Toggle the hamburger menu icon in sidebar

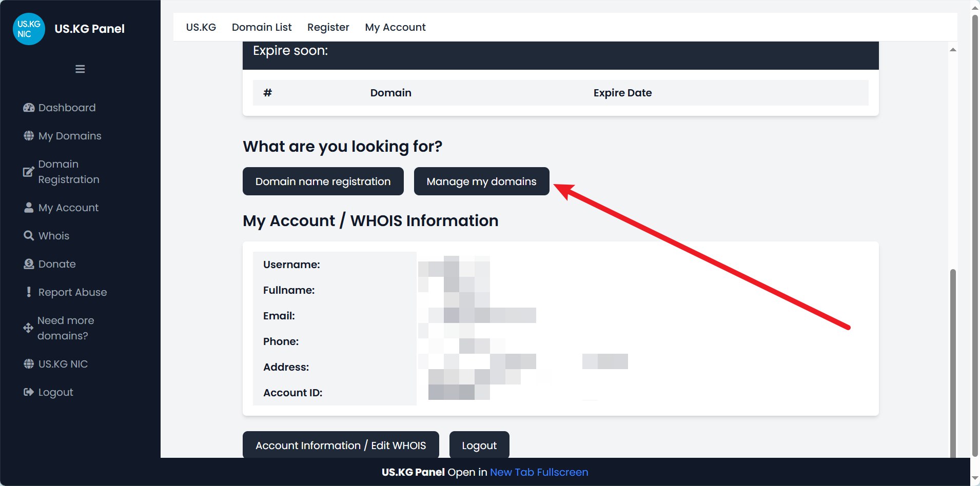click(80, 69)
